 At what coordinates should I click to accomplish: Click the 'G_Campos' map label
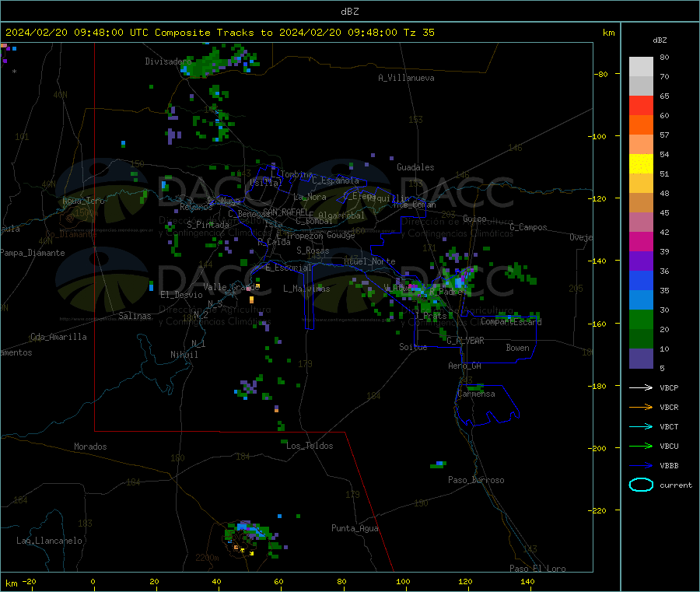[x=528, y=227]
